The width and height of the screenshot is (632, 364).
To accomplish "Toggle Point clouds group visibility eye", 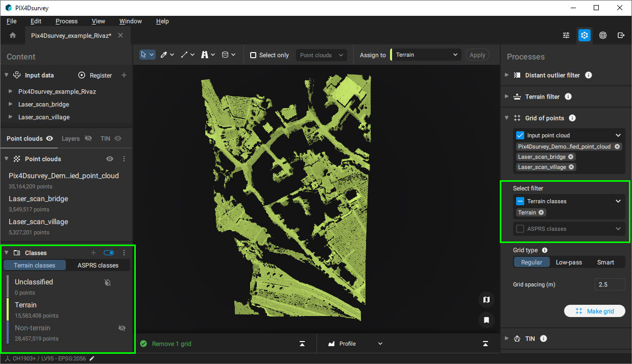I will [110, 159].
